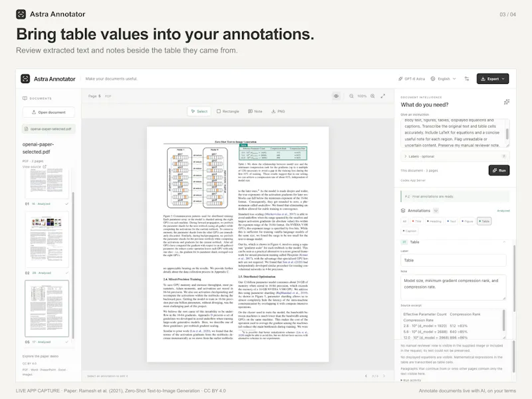Click Final annotations are ready status message
Viewport: 532px width, 399px height.
(455, 196)
